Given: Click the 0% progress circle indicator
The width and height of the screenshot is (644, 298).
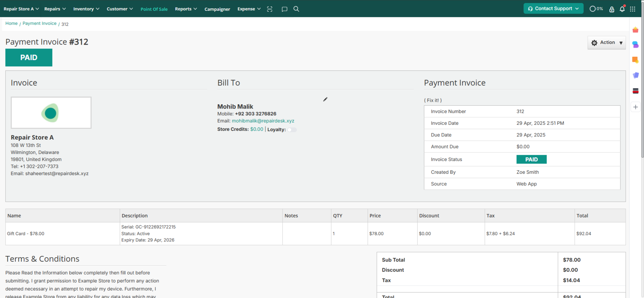Looking at the screenshot, I should pos(596,9).
